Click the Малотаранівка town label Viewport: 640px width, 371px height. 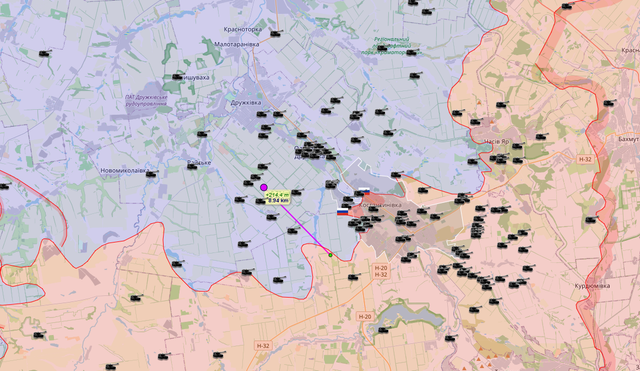tap(237, 44)
